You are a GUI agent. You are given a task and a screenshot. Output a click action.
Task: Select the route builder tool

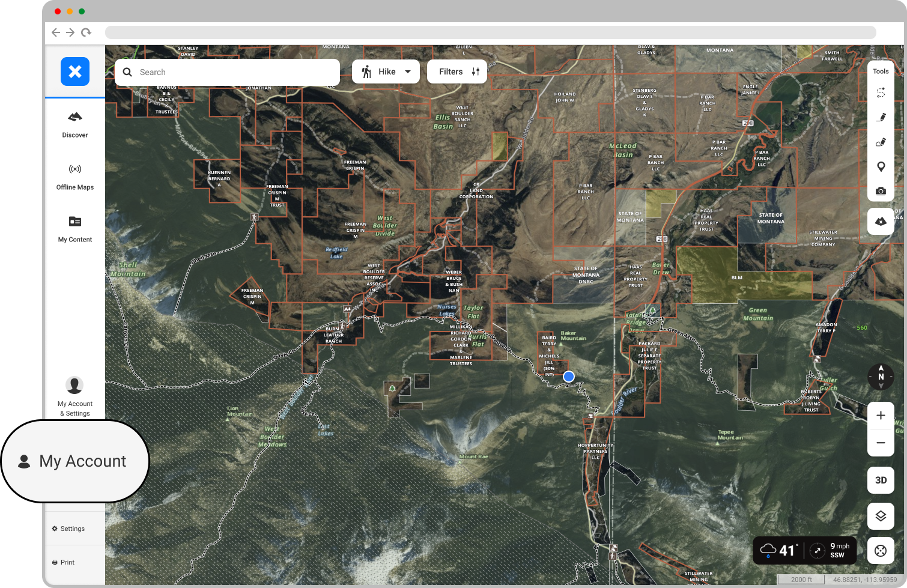(x=881, y=92)
